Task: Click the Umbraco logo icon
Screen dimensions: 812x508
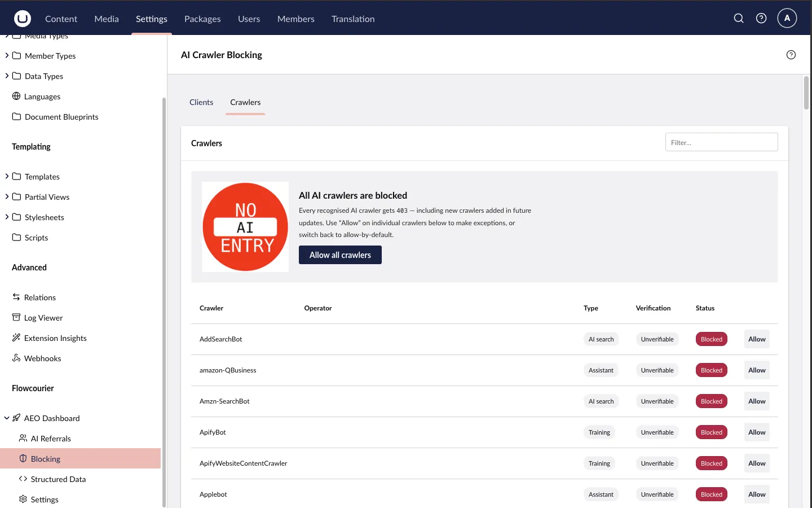Action: click(x=23, y=19)
